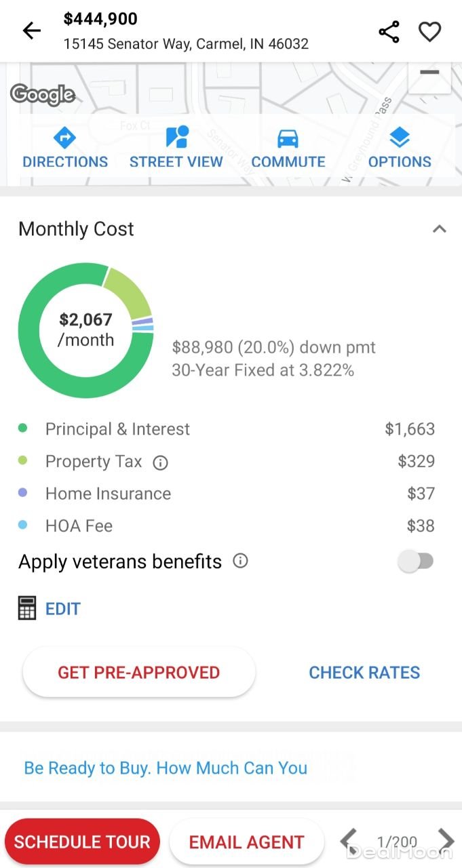Open Directions for this address

(x=65, y=148)
